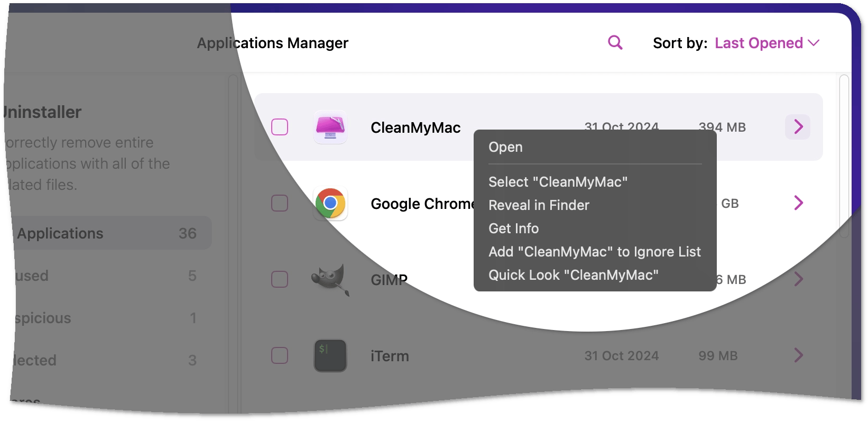Expand the CleanMyMac row chevron
Viewport: 868px width, 421px height.
(798, 127)
